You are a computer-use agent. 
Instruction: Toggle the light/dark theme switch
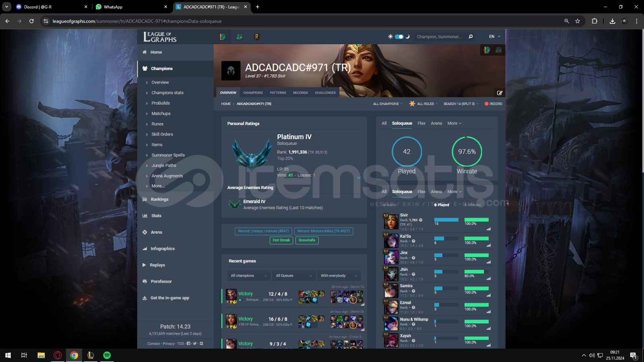click(399, 37)
